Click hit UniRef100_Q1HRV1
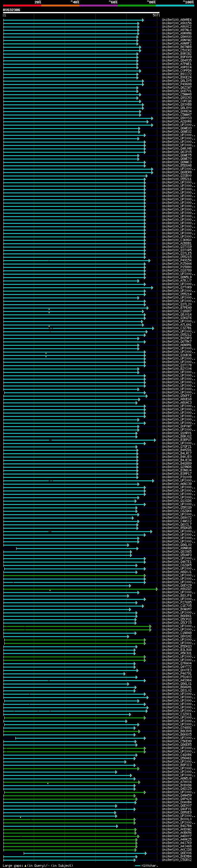Screen dimensions: 197x868 177,433
